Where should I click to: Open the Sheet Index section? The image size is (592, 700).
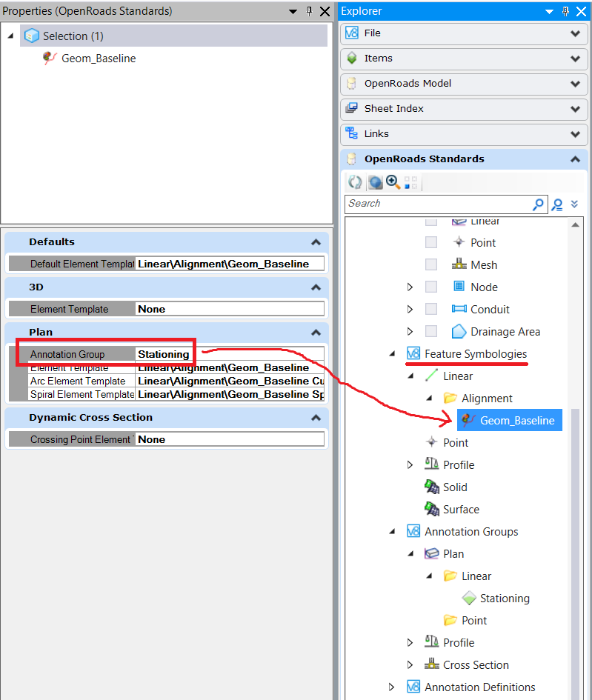[464, 108]
